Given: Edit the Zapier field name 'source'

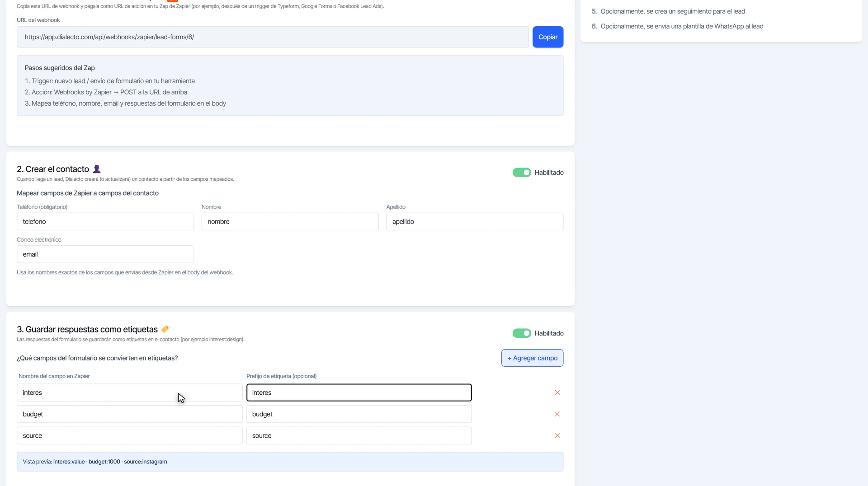Looking at the screenshot, I should 130,436.
